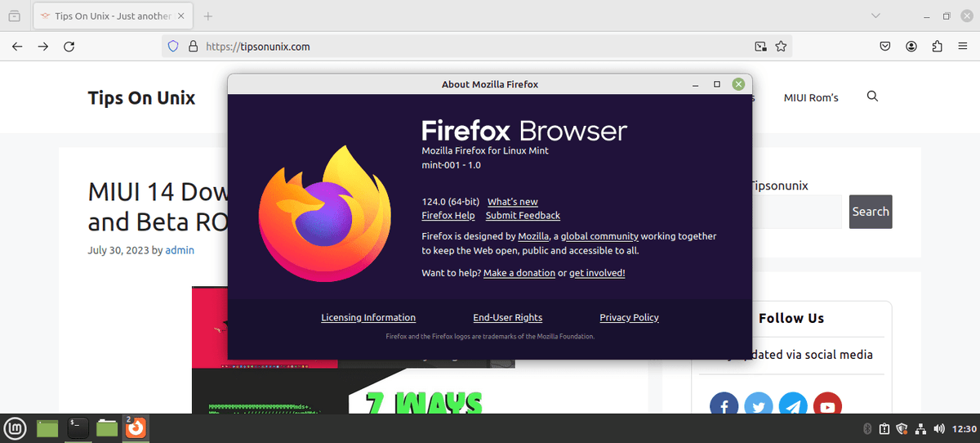Screen dimensions: 980x443
Task: Go forward with the forward arrow
Action: [x=43, y=47]
